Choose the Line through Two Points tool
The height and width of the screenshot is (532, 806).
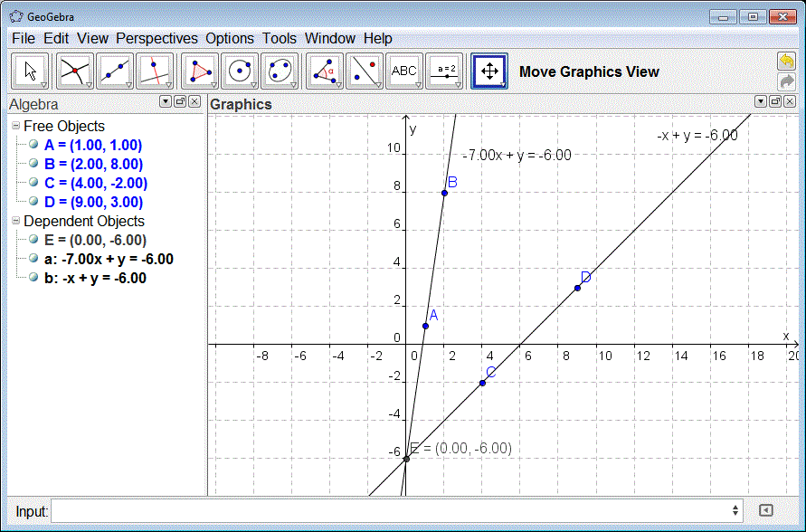115,71
